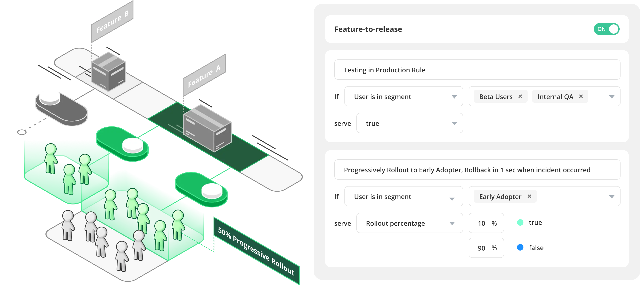Image resolution: width=644 pixels, height=286 pixels.
Task: Remove the Internal QA segment tag
Action: [581, 96]
